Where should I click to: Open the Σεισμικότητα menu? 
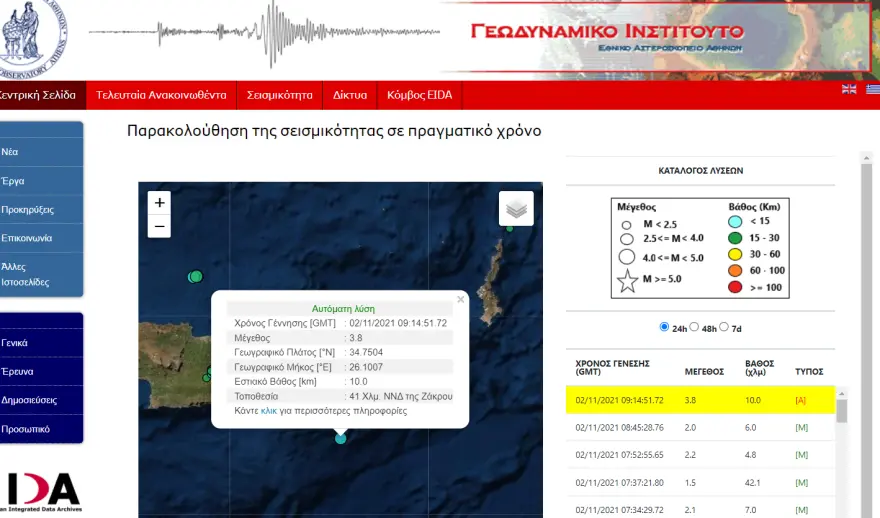click(280, 96)
